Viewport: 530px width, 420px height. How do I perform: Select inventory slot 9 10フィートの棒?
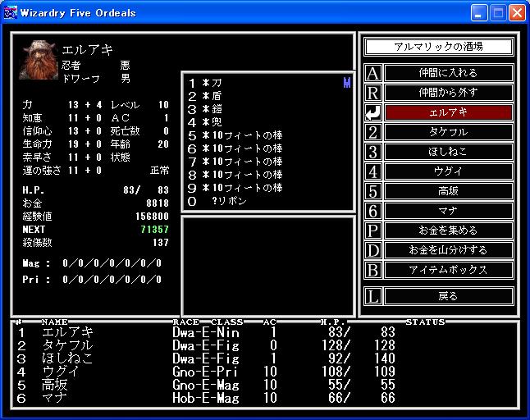pyautogui.click(x=269, y=188)
